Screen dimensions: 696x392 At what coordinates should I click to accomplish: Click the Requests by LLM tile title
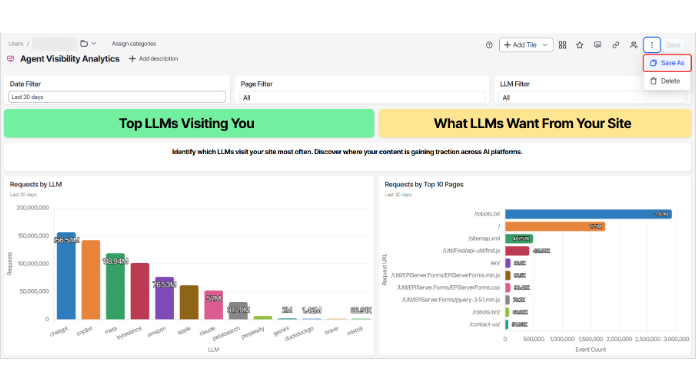pyautogui.click(x=36, y=184)
